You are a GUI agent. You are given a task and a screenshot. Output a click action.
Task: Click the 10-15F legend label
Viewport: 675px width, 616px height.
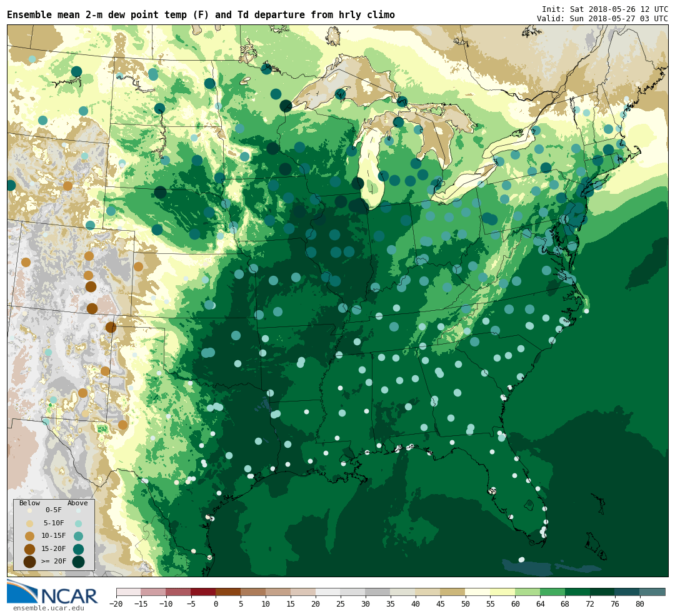coord(54,536)
